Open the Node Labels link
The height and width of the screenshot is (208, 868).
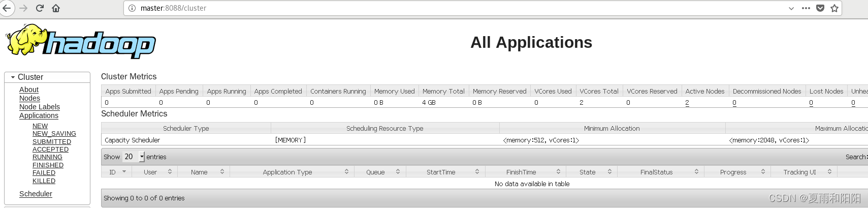coord(40,107)
